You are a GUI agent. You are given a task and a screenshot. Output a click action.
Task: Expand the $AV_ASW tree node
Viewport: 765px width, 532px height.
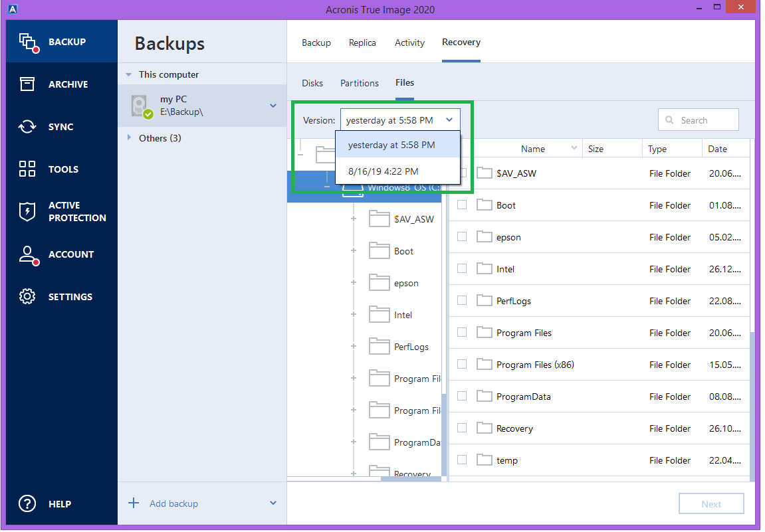click(353, 219)
